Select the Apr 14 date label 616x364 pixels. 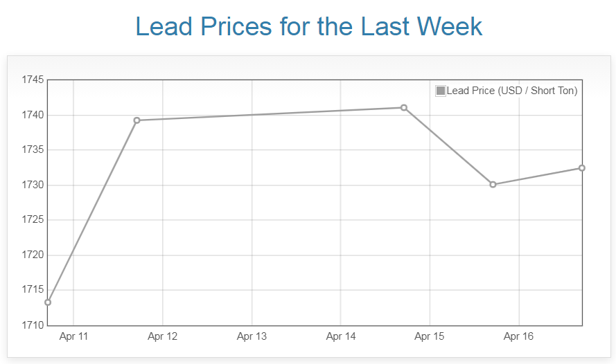tap(341, 337)
